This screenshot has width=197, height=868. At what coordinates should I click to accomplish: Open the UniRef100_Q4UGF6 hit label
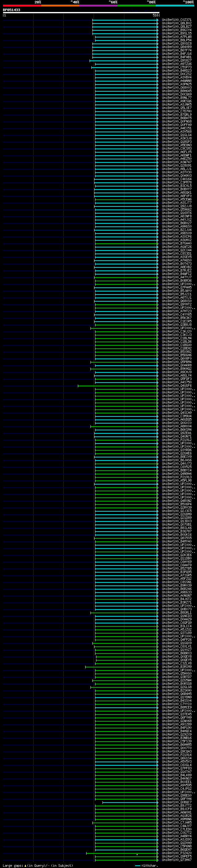pos(176,386)
